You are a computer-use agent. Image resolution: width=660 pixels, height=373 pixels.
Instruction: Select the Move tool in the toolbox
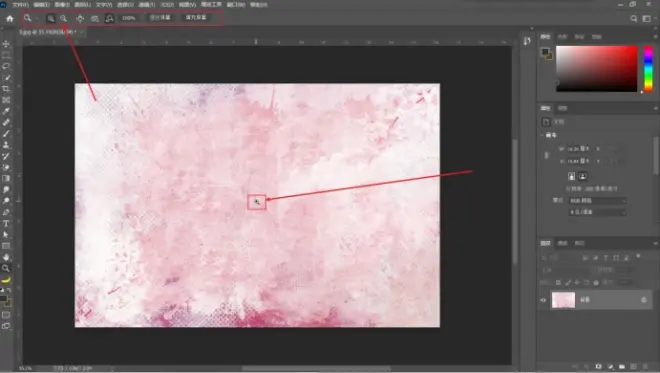(6, 44)
